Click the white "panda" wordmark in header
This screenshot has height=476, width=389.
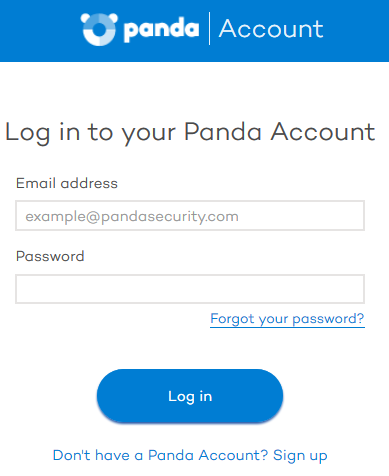[x=161, y=29]
